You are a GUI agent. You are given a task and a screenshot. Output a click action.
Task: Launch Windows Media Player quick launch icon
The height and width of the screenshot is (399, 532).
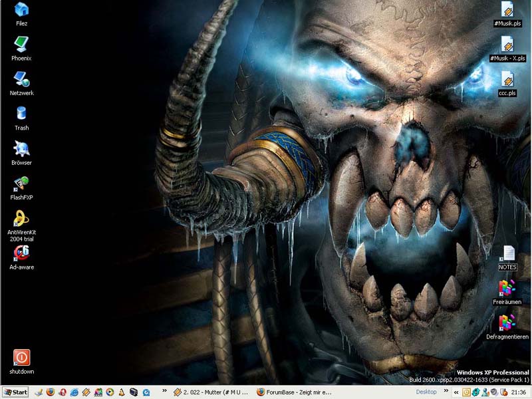[110, 392]
